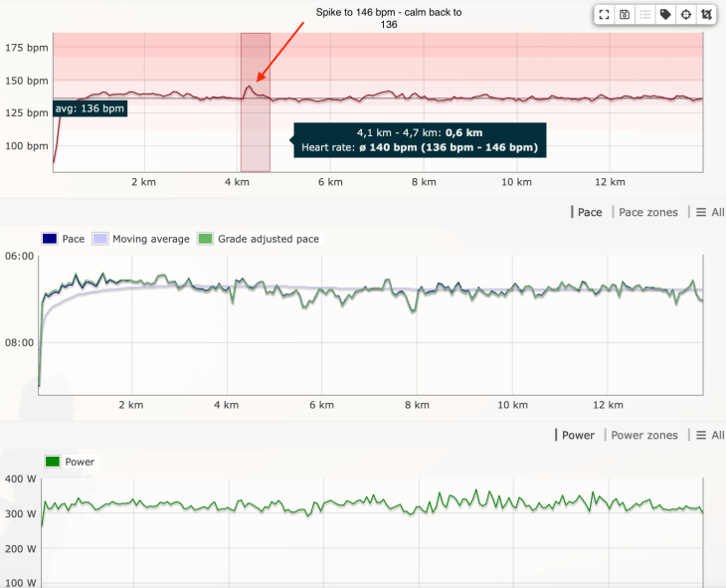726x588 pixels.
Task: Open the hamburger All menu above pace chart
Action: (710, 212)
